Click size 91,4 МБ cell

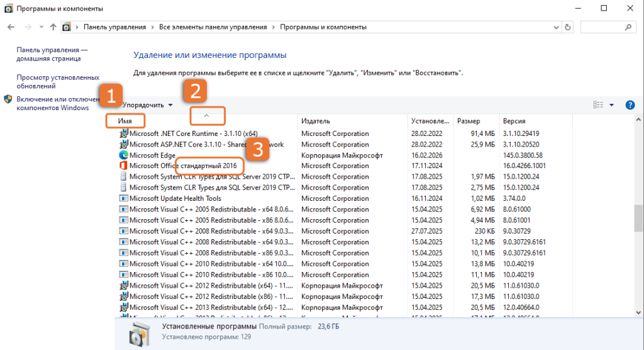482,133
